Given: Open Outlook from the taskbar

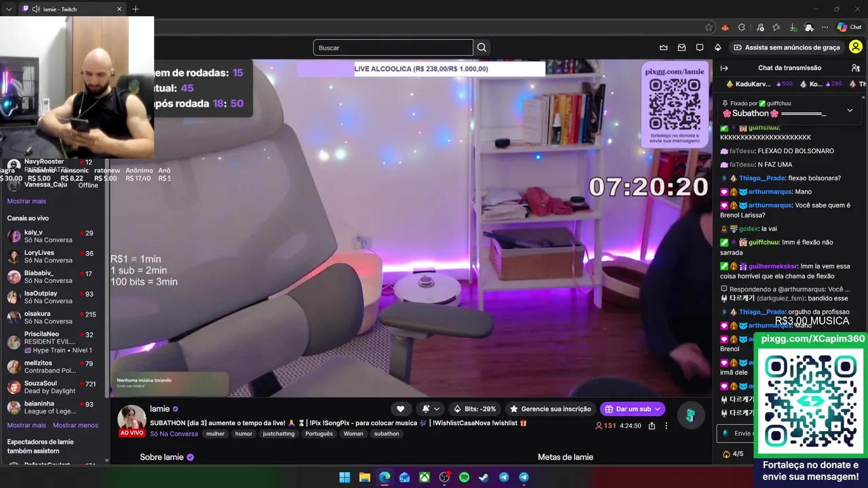Looking at the screenshot, I should pyautogui.click(x=404, y=477).
